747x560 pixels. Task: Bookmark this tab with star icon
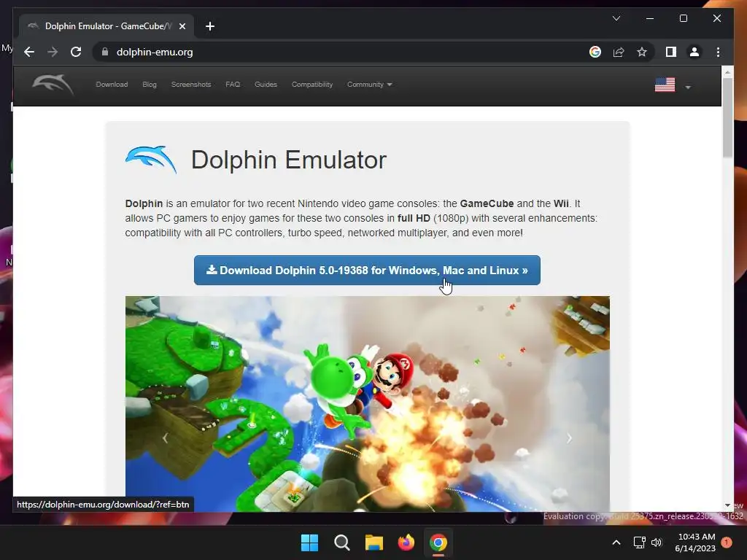coord(642,52)
